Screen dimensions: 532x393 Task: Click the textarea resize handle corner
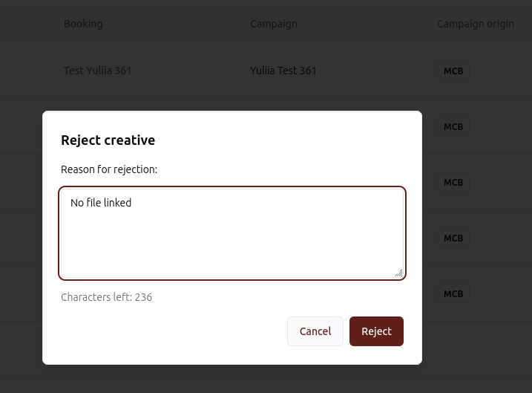pyautogui.click(x=398, y=273)
